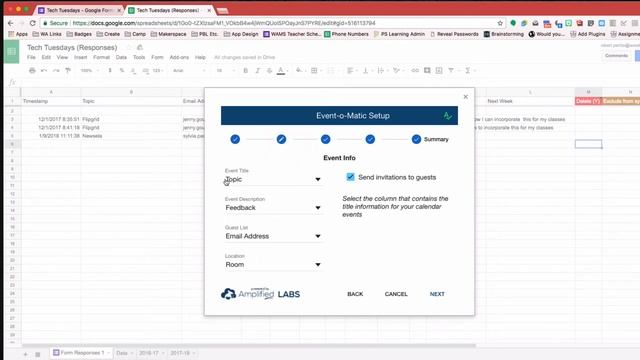Click the Insert link icon
This screenshot has height=360, width=640.
point(415,71)
